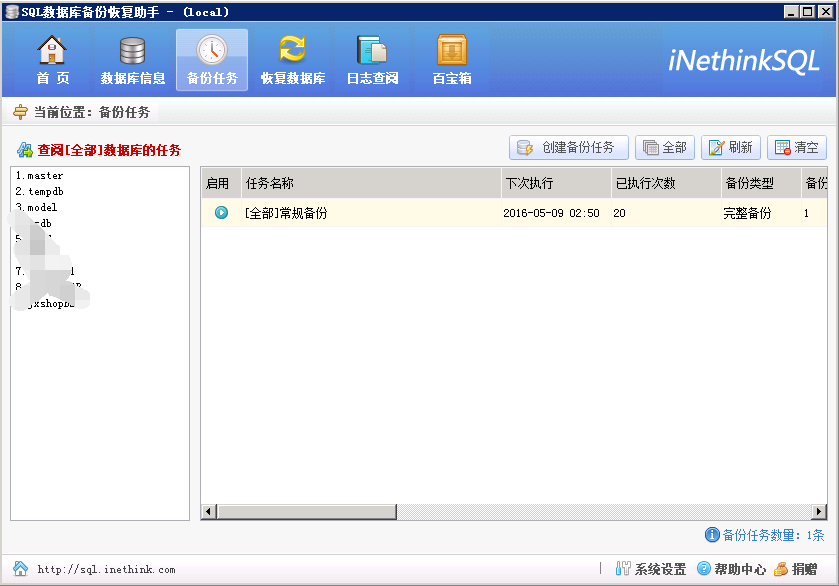
Task: Click the info icon by 备份任务数量
Action: point(712,535)
